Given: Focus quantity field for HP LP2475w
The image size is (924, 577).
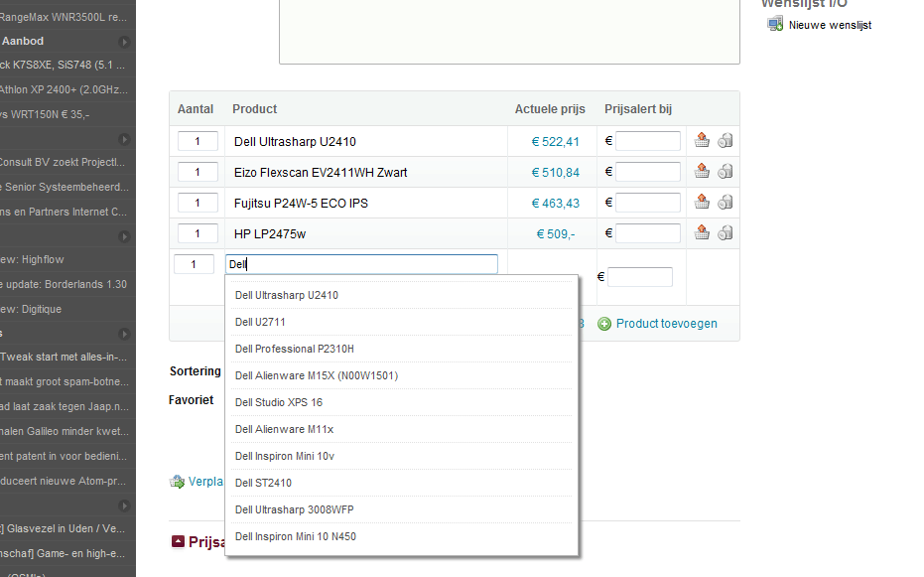Looking at the screenshot, I should coord(198,233).
